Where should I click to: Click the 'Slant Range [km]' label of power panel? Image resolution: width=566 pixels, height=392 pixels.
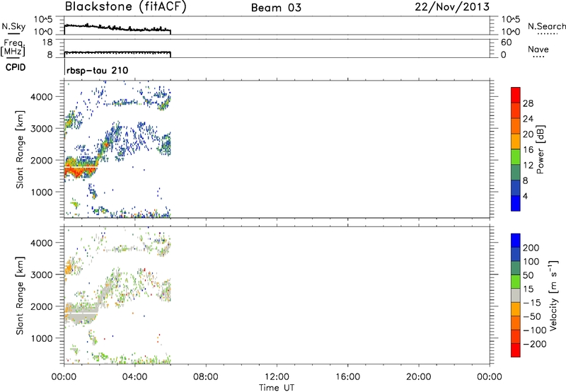click(x=20, y=149)
